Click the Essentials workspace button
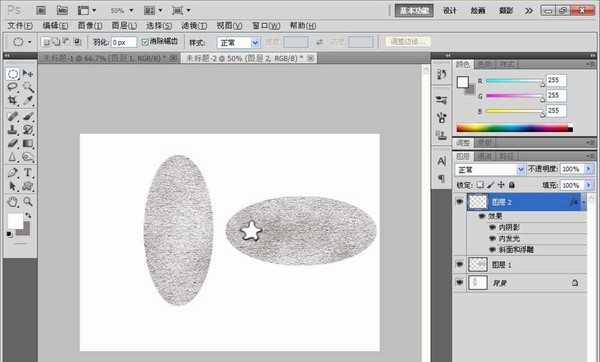This screenshot has width=600, height=362. [x=414, y=10]
